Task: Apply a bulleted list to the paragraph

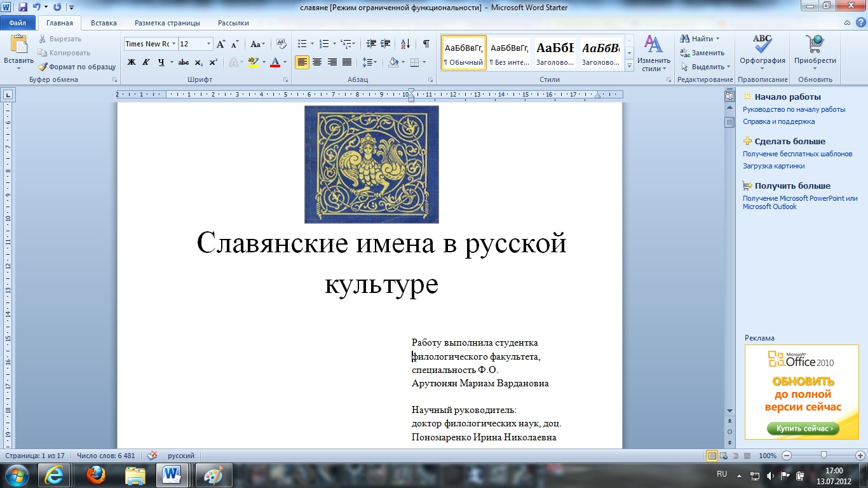Action: coord(302,44)
